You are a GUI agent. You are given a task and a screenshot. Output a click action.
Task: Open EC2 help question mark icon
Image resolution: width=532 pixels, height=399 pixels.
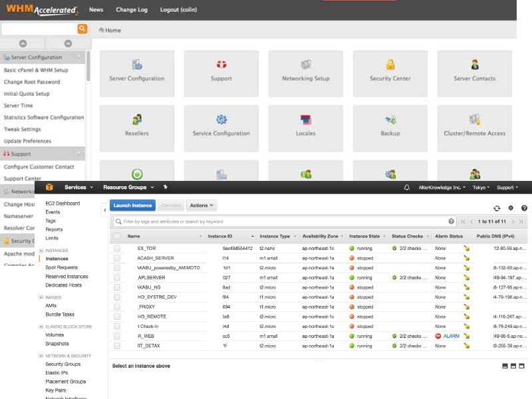click(524, 208)
